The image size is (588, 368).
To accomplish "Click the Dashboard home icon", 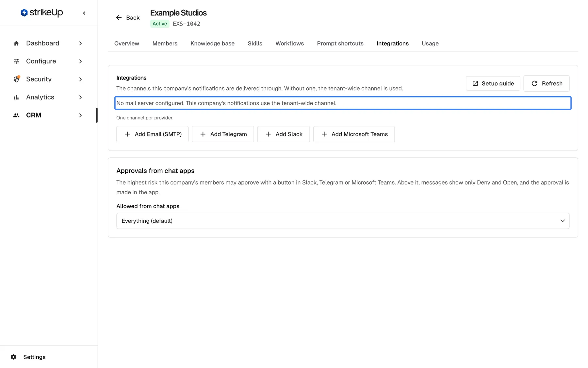I will click(x=16, y=44).
